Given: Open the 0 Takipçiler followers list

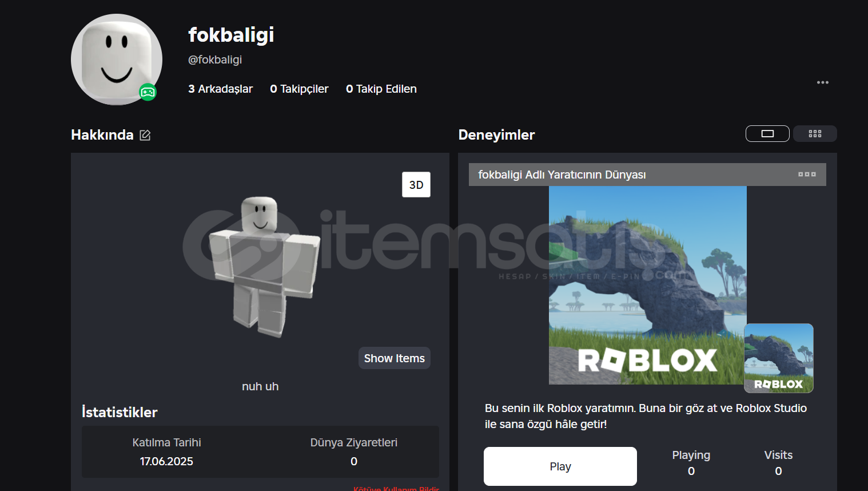Looking at the screenshot, I should (x=299, y=89).
